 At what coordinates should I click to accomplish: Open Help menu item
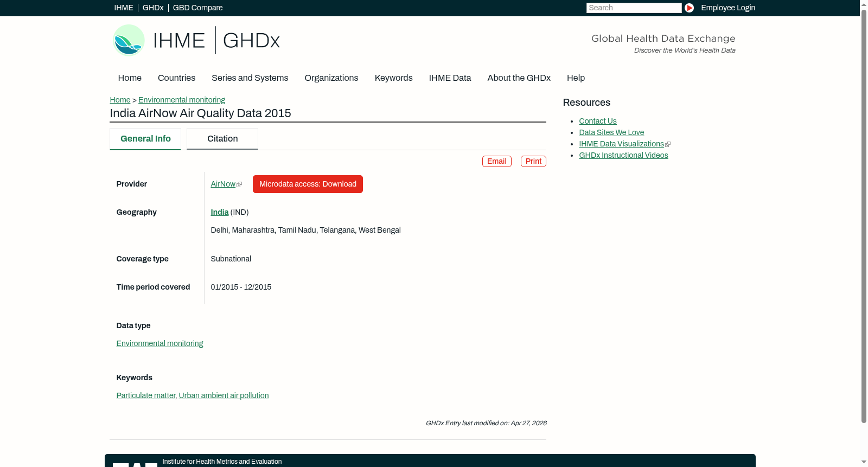point(576,78)
